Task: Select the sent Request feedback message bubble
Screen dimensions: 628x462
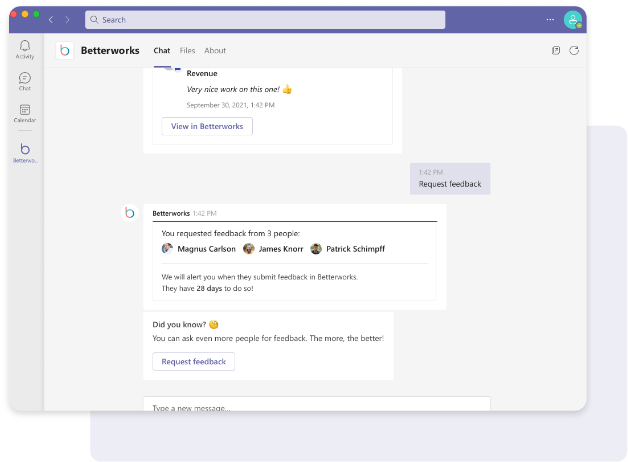Action: pos(450,179)
